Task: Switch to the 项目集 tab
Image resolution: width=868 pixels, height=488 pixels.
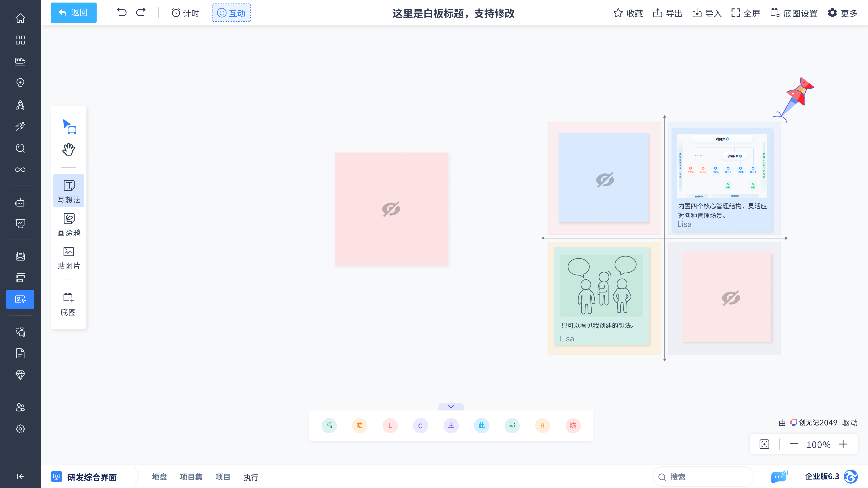Action: 191,477
